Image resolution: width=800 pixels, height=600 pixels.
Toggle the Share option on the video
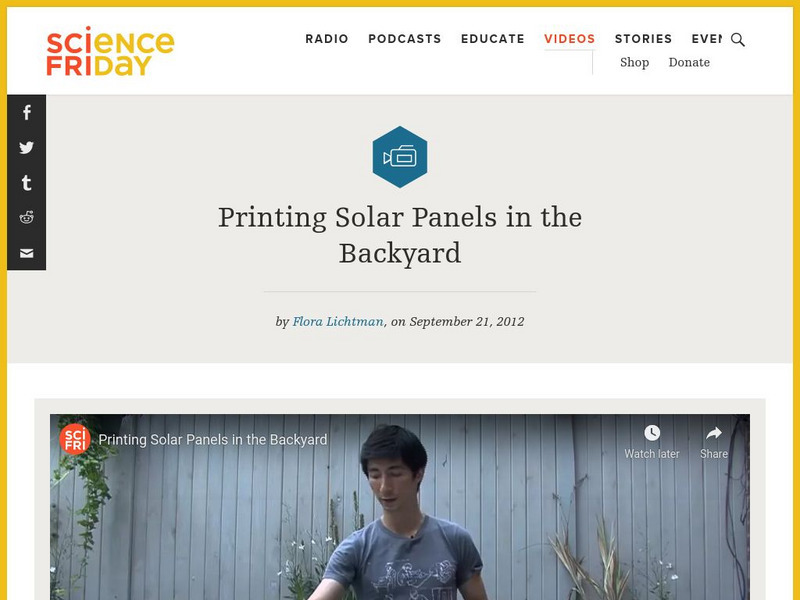[712, 438]
